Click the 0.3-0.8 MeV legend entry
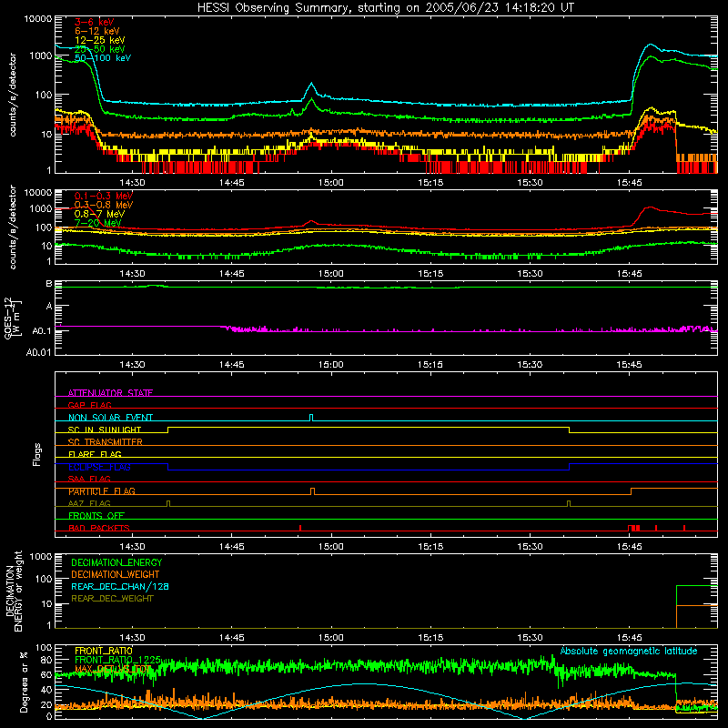This screenshot has height=728, width=728. (x=104, y=205)
